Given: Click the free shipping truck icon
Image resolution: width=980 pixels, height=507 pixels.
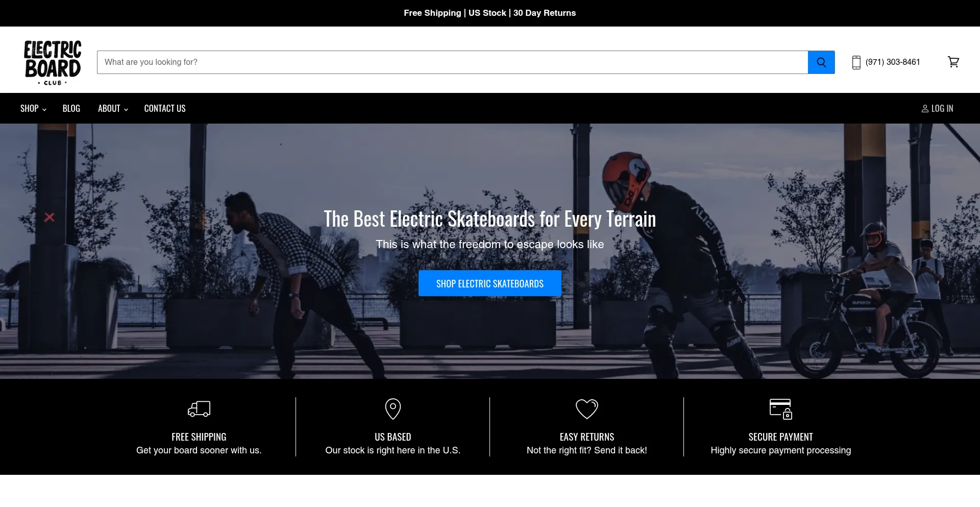Looking at the screenshot, I should point(199,408).
